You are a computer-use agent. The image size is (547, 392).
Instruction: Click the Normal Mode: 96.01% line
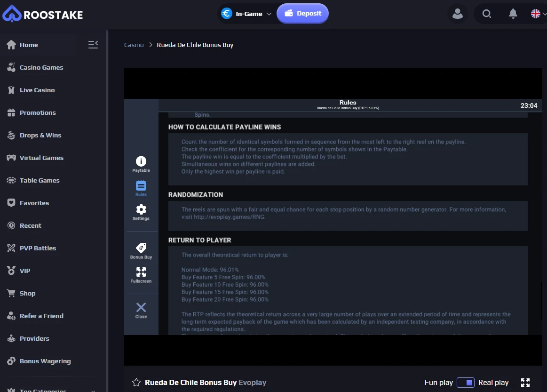210,270
